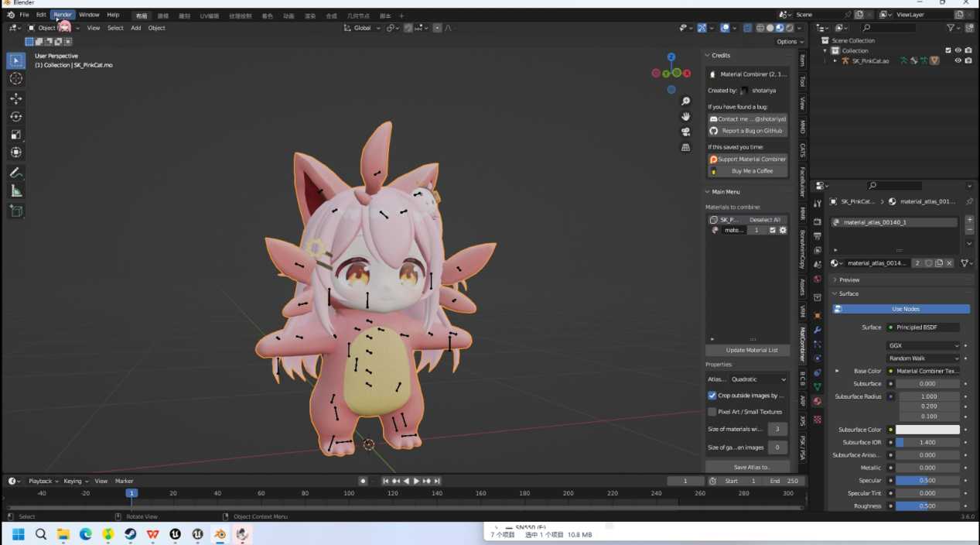Select the Rotate tool in the left toolbar
Screen dimensions: 980x545
click(15, 116)
